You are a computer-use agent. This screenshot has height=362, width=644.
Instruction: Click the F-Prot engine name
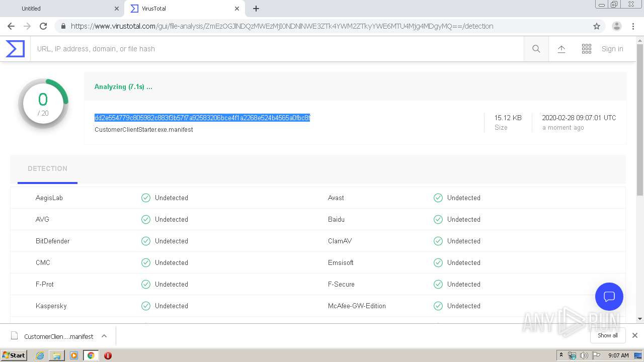point(45,284)
